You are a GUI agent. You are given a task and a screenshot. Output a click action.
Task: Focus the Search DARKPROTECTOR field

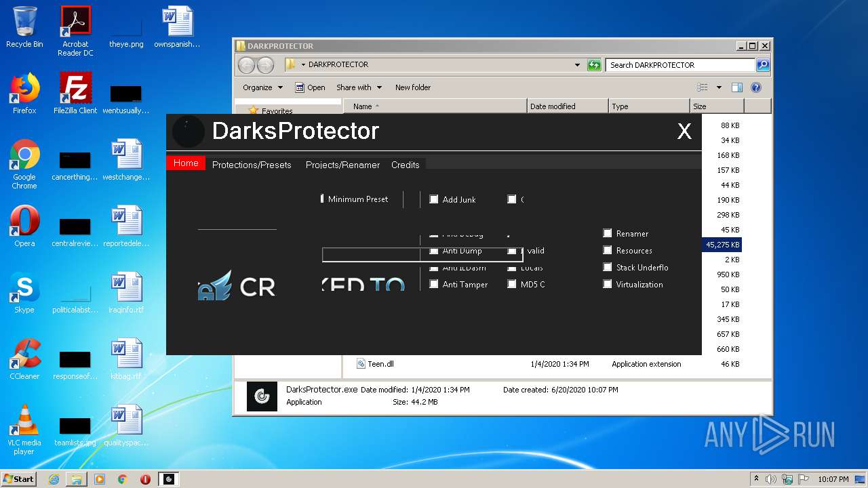coord(680,65)
